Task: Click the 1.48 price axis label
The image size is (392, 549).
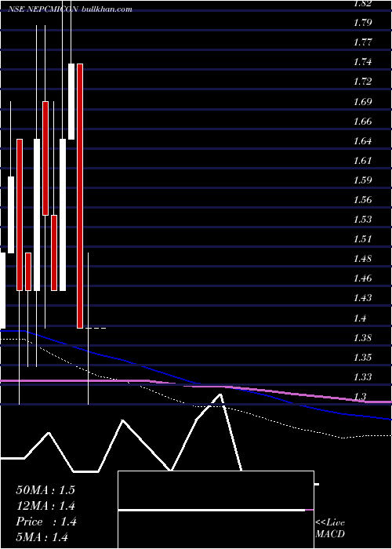Action: click(x=362, y=259)
